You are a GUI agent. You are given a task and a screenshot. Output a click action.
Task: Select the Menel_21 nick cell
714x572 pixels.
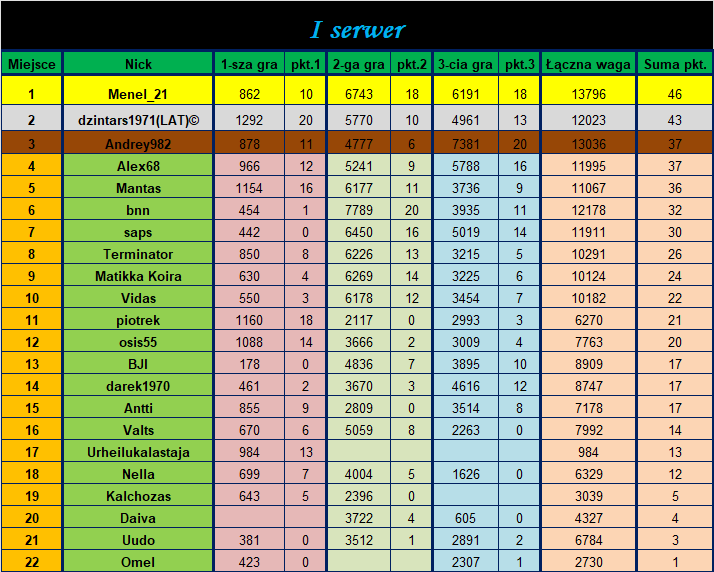tap(138, 93)
